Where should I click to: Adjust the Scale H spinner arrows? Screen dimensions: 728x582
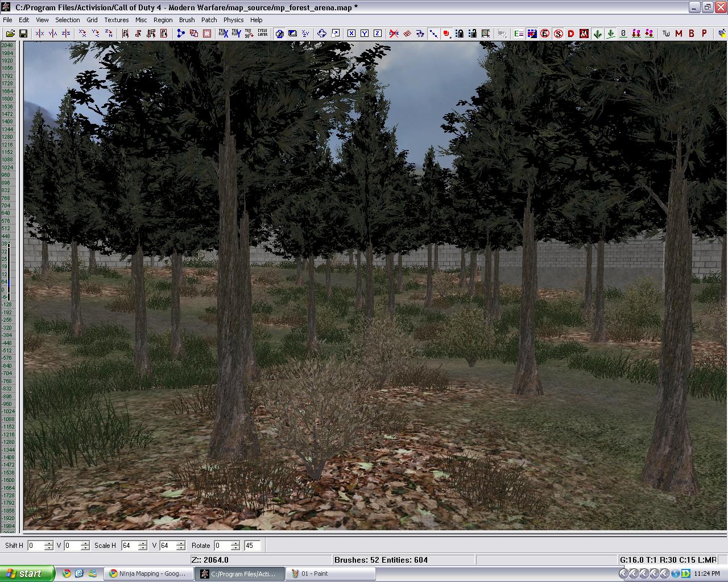point(143,546)
